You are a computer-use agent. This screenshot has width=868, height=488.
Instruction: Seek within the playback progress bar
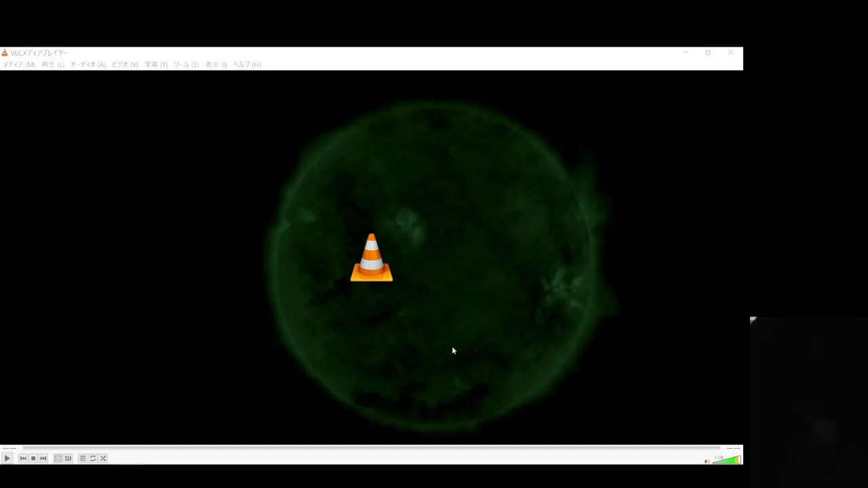coord(371,448)
